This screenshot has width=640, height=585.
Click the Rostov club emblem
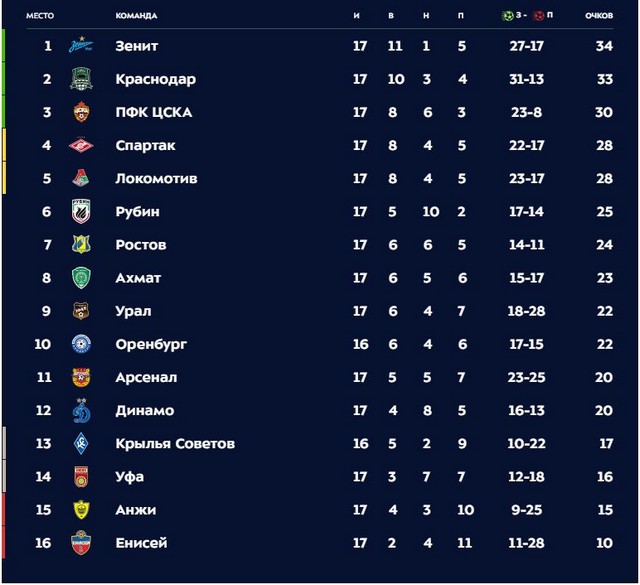coord(81,244)
